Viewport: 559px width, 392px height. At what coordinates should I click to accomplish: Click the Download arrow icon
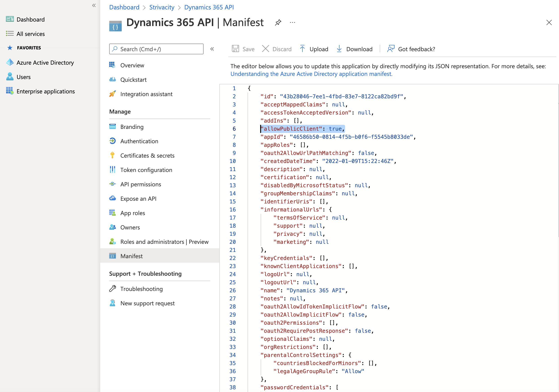tap(339, 49)
